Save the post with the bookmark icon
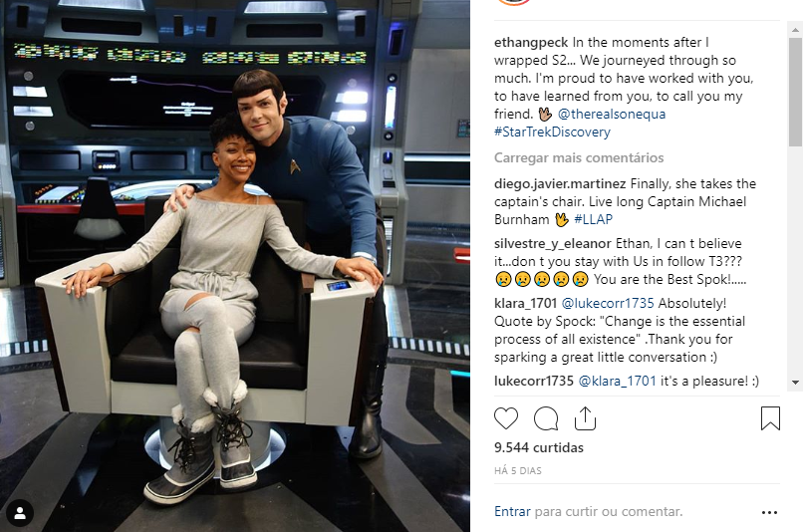 [x=770, y=418]
